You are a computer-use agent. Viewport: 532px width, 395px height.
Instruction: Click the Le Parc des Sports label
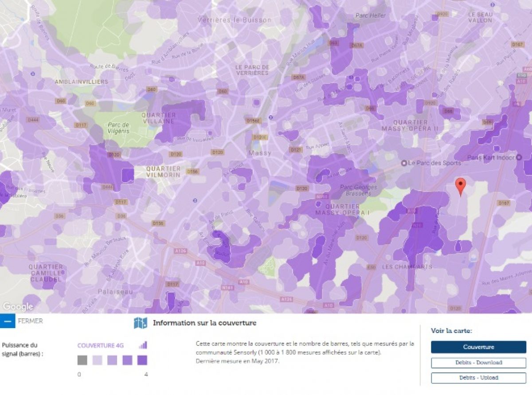point(434,163)
